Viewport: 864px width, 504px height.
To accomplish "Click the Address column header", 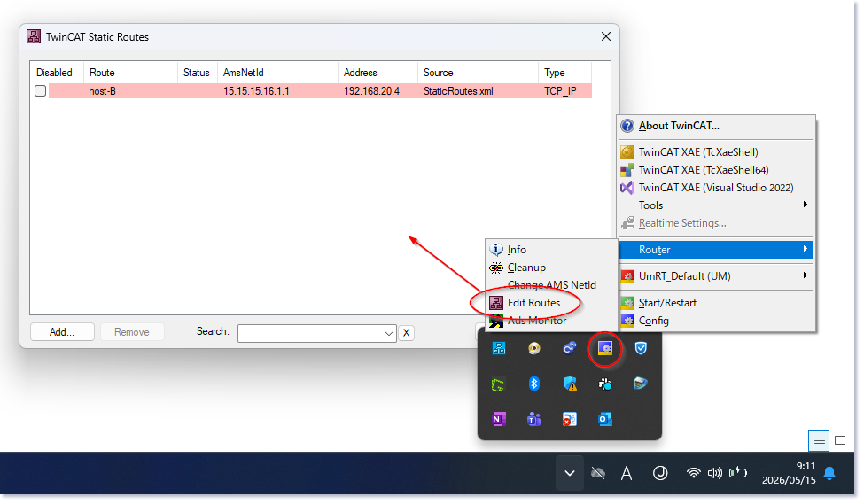I will point(378,72).
